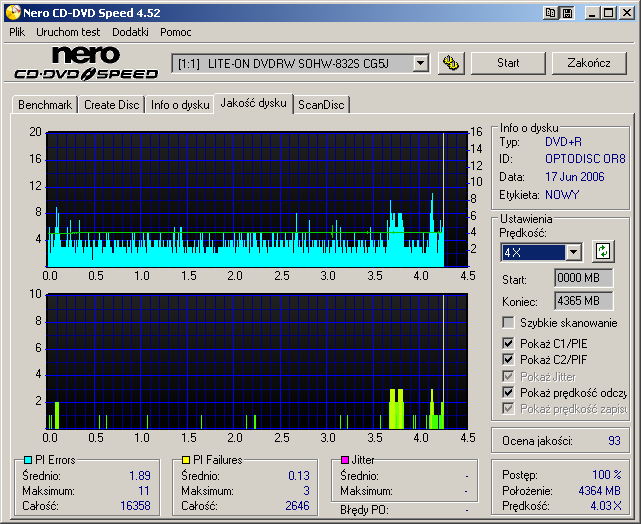Open drive options via the yellow icon button
This screenshot has width=641, height=524.
pos(451,63)
